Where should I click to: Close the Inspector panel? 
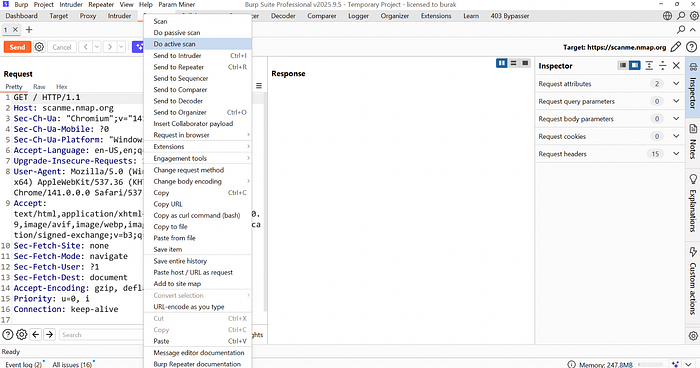pyautogui.click(x=676, y=66)
